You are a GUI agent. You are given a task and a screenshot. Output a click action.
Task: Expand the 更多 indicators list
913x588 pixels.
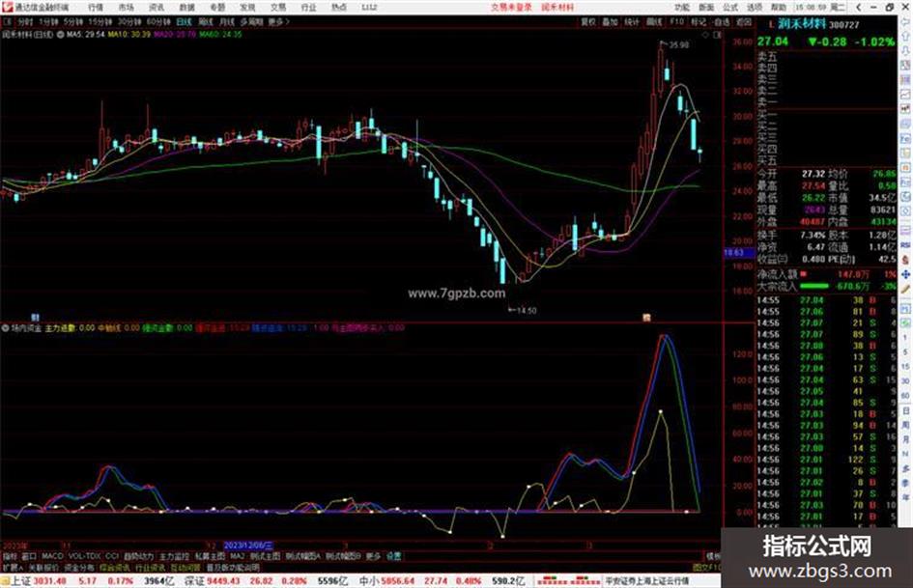point(373,556)
